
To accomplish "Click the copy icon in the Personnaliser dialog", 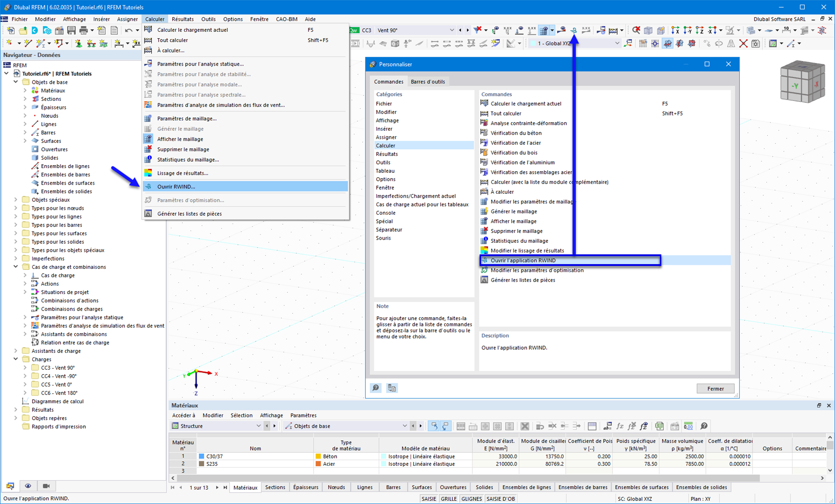I will click(391, 388).
